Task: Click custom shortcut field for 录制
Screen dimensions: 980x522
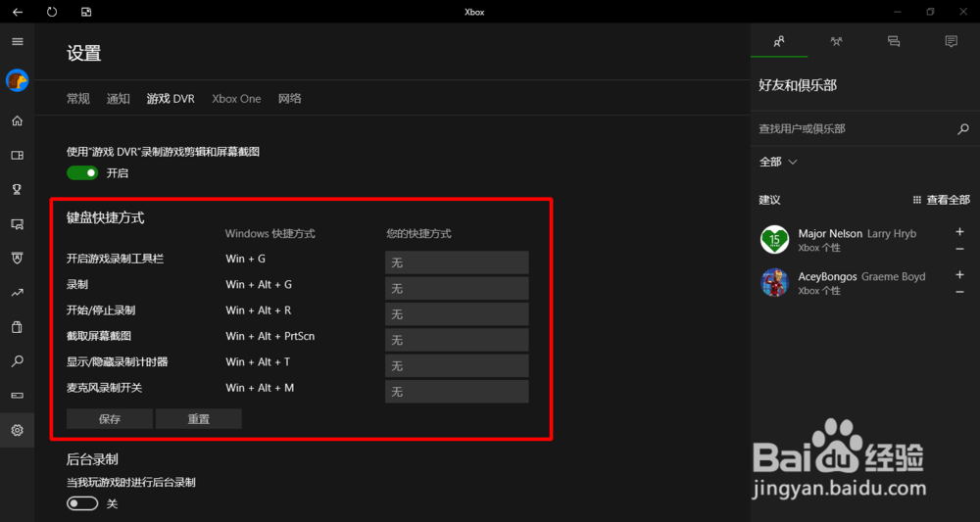Action: 457,289
